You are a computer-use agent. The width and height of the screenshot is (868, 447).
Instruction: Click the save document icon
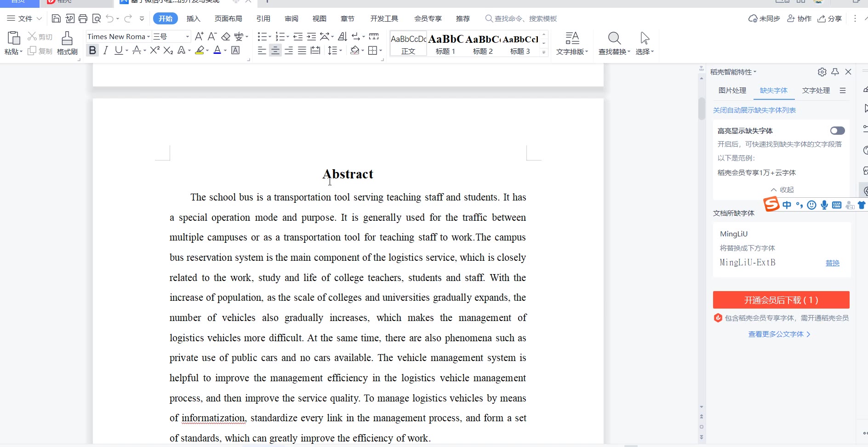[56, 18]
